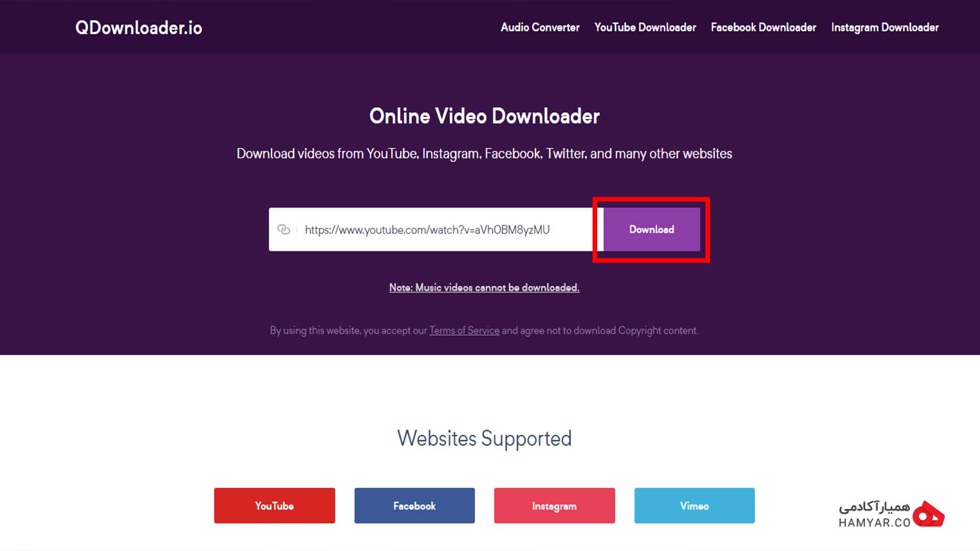This screenshot has height=551, width=980.
Task: Click the 'Download videos from YouTube' subtitle
Action: pos(484,154)
